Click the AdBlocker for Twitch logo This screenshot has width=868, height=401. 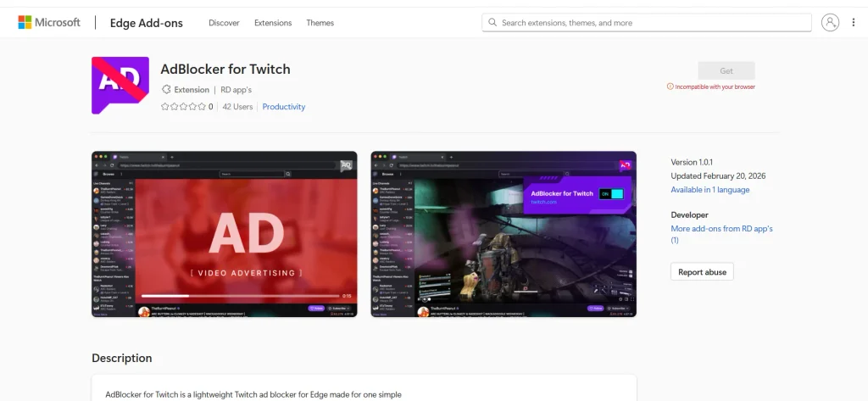pyautogui.click(x=120, y=86)
